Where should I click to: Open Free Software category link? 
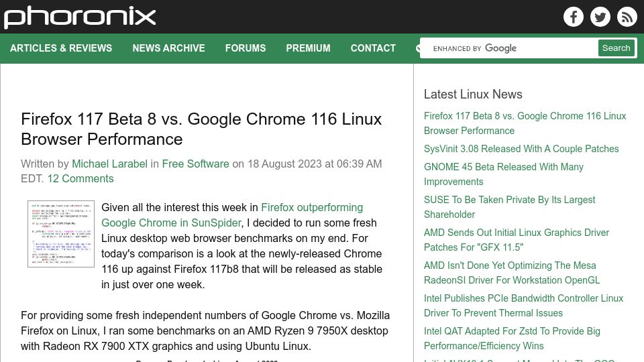(x=195, y=164)
